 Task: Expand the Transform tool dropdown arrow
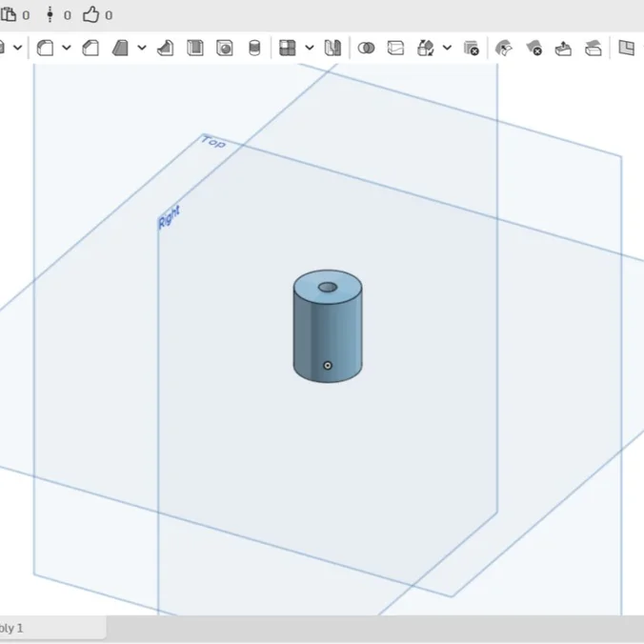point(447,48)
